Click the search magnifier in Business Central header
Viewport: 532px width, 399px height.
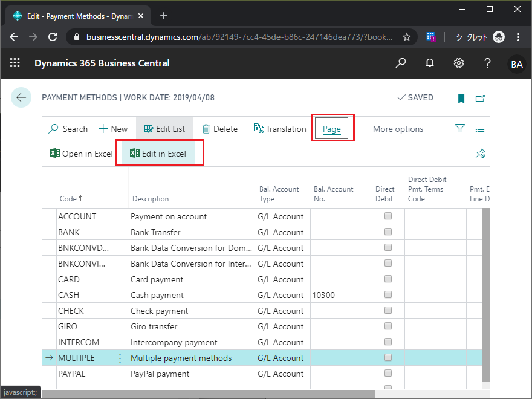(401, 63)
